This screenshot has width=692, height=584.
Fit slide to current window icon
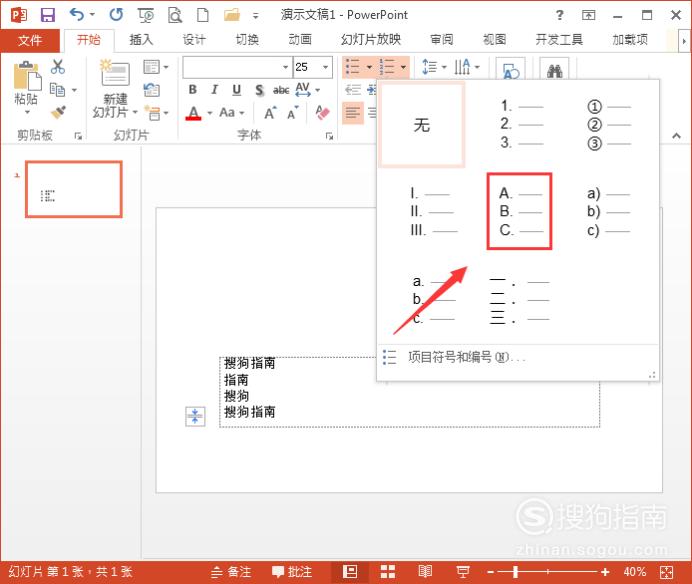pyautogui.click(x=666, y=572)
